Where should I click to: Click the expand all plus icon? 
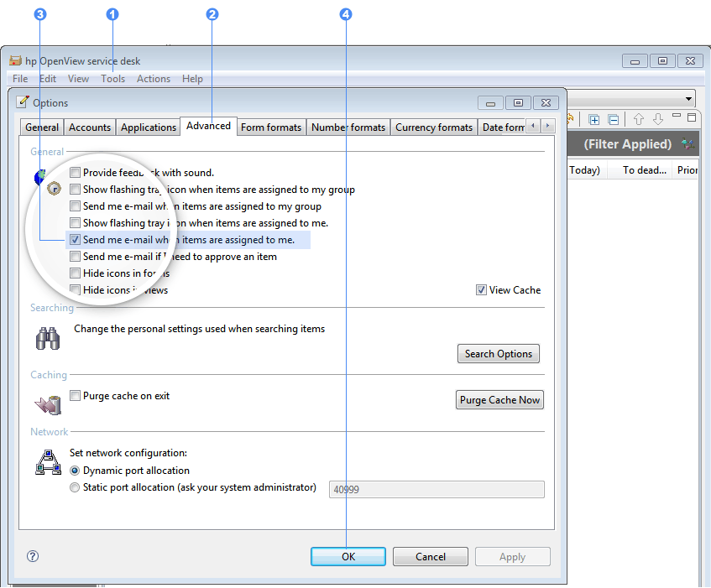pos(594,119)
